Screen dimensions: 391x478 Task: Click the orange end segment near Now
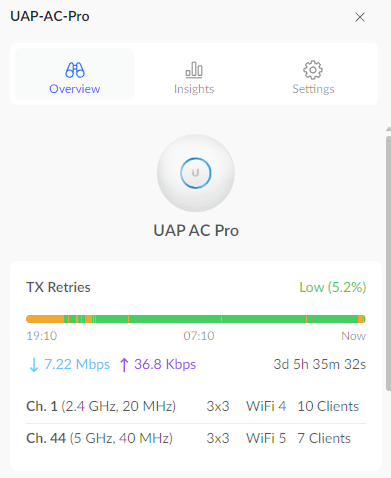361,319
